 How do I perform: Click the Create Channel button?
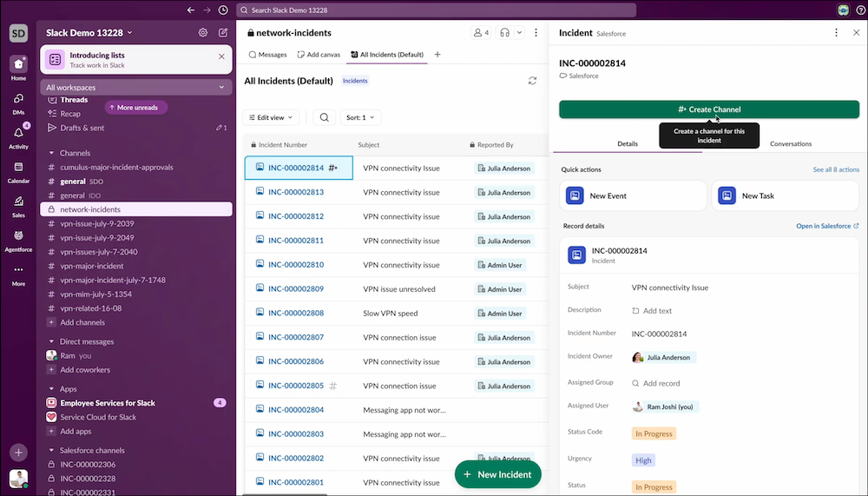[x=709, y=109]
